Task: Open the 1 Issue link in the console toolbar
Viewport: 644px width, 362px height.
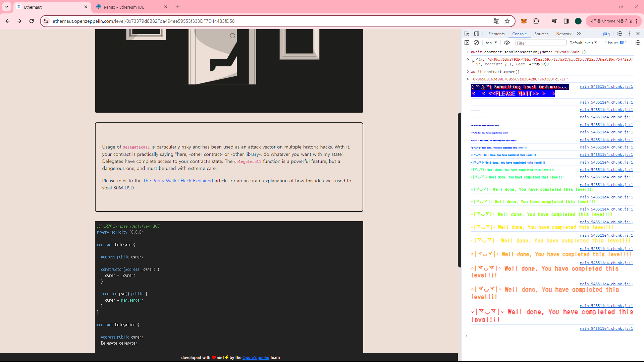Action: tap(616, 43)
